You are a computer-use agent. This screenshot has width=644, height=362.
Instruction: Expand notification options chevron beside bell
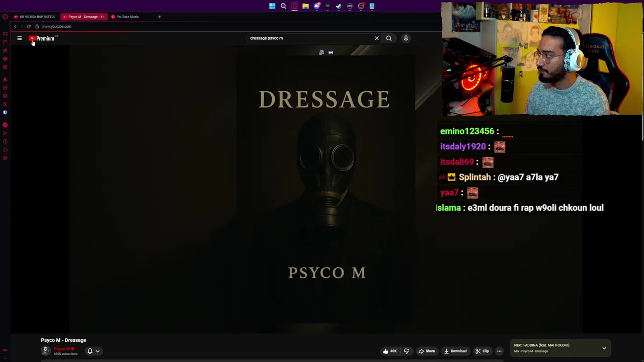(x=98, y=351)
